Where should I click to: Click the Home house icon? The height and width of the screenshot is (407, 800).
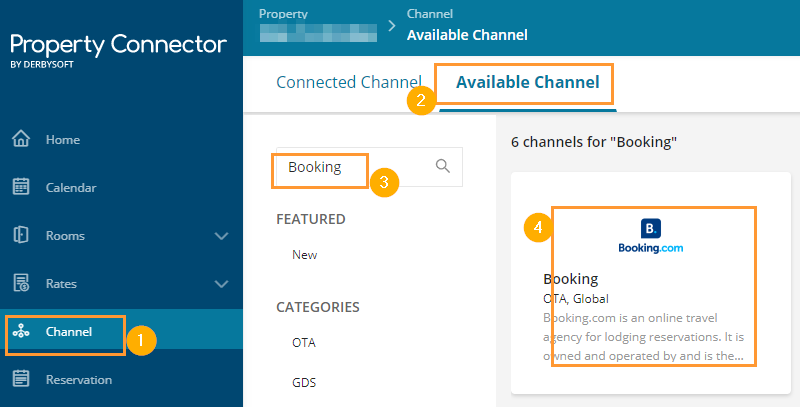pyautogui.click(x=21, y=139)
